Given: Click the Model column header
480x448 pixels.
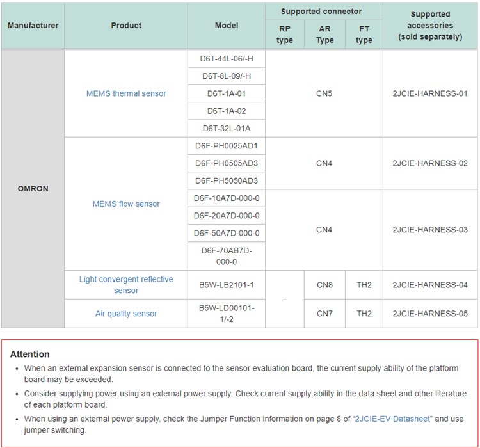Looking at the screenshot, I should pyautogui.click(x=227, y=26).
